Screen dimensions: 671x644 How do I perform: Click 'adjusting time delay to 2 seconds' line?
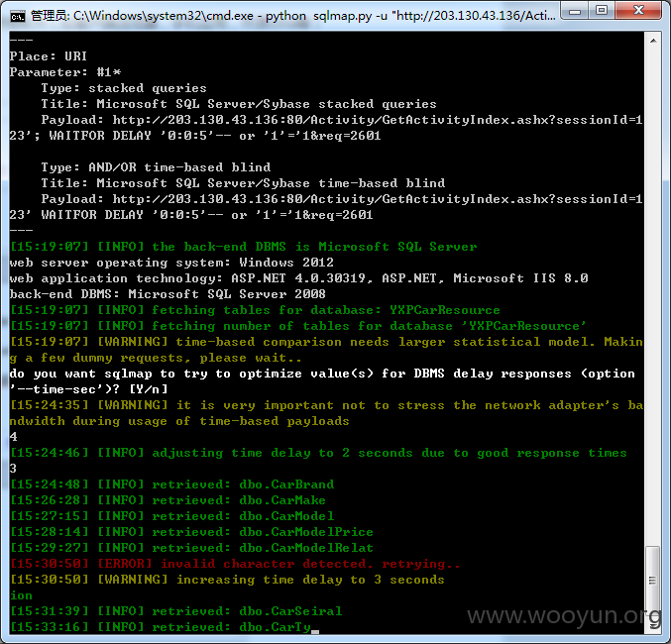(x=318, y=453)
